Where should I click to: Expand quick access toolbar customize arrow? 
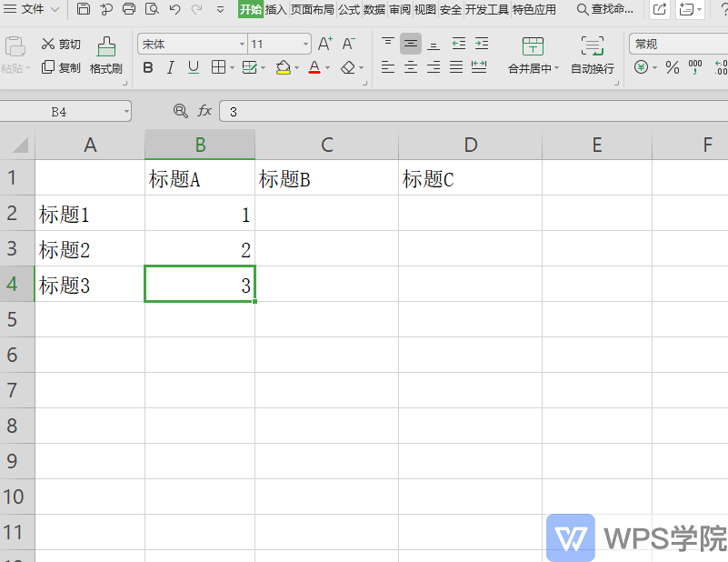[221, 9]
